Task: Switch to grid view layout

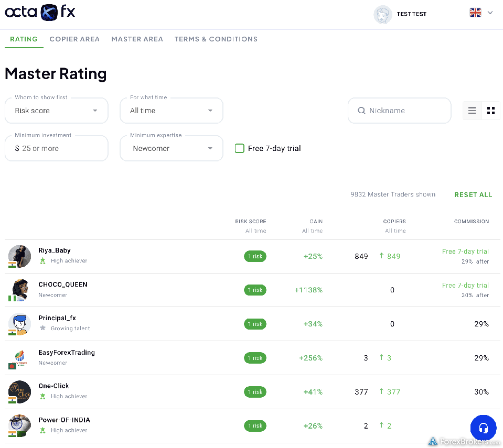Action: coord(490,111)
